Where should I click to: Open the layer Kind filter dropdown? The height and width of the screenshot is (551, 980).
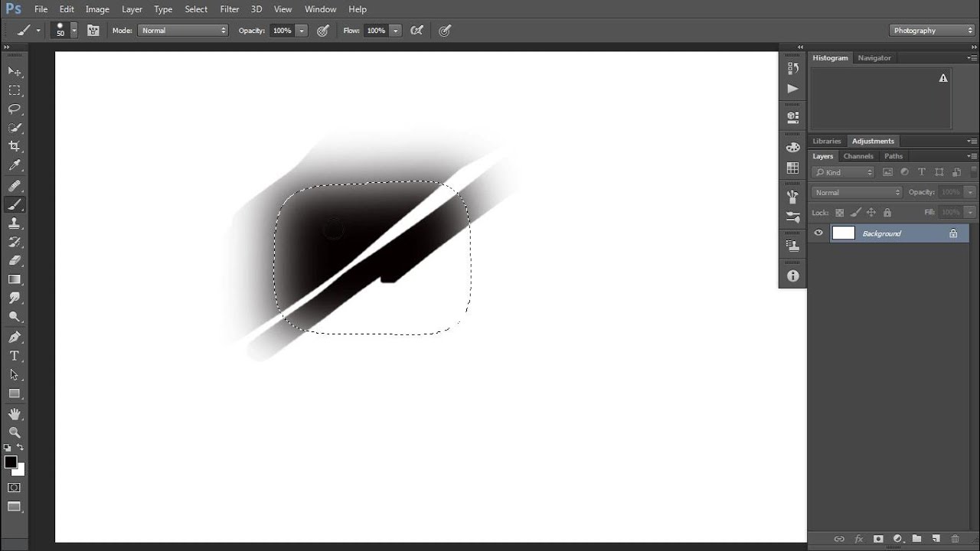(843, 172)
